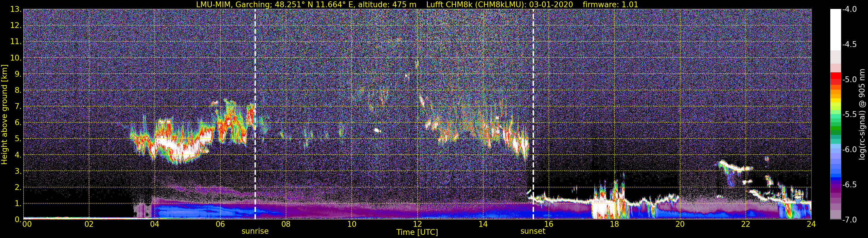
Task: Click the time axis tick label 20
Action: point(680,224)
